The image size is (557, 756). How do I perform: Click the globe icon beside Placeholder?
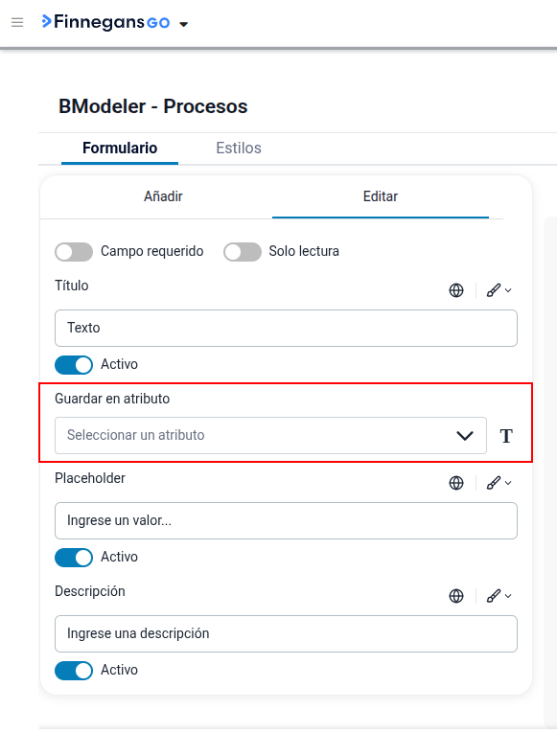point(456,483)
